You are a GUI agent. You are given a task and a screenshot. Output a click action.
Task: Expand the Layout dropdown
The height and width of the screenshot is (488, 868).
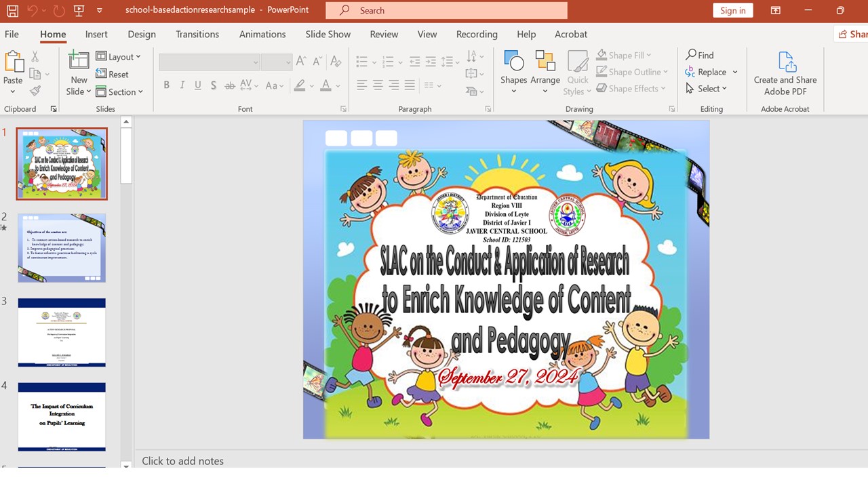tap(119, 57)
